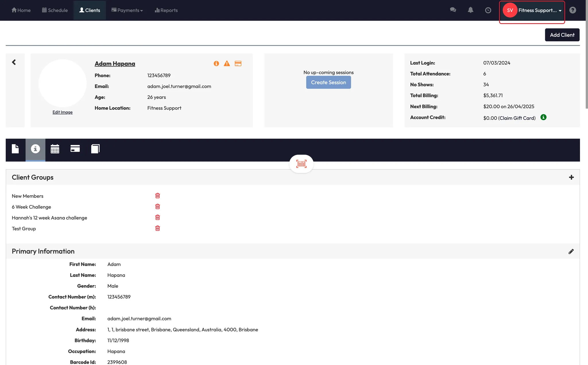Add a client group with plus icon

click(x=571, y=177)
